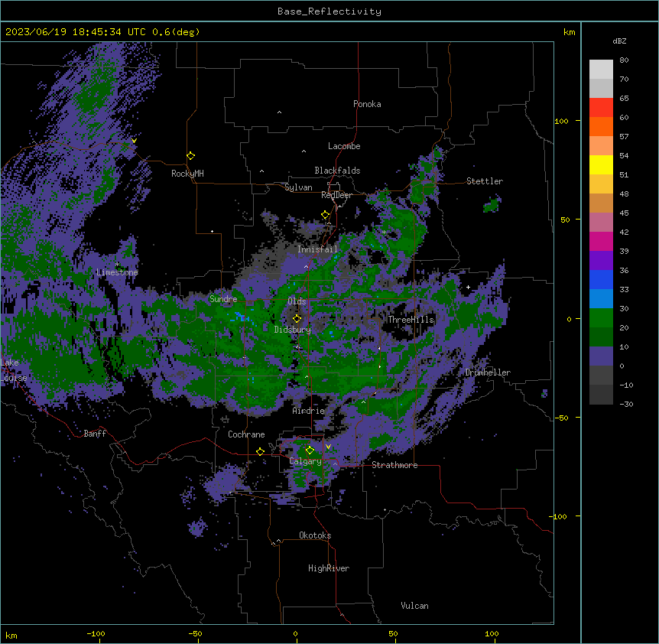Click the white asterisk above Limestone

[x=118, y=265]
